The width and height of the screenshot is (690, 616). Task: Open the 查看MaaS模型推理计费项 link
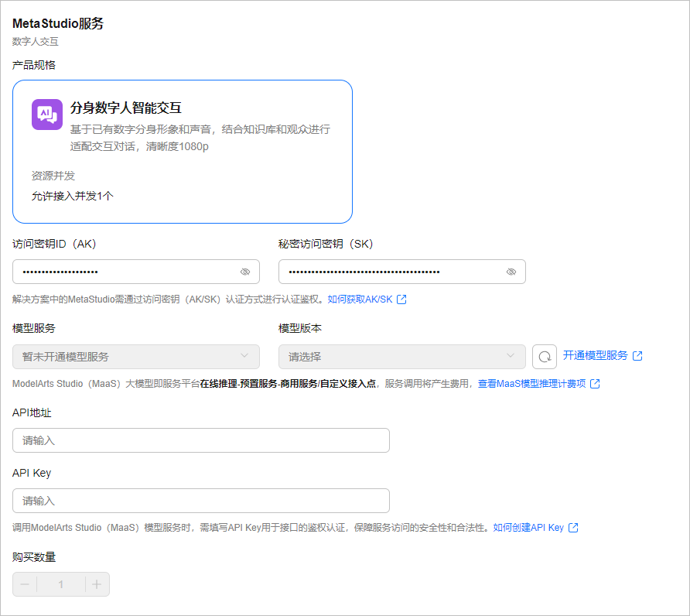[x=532, y=384]
